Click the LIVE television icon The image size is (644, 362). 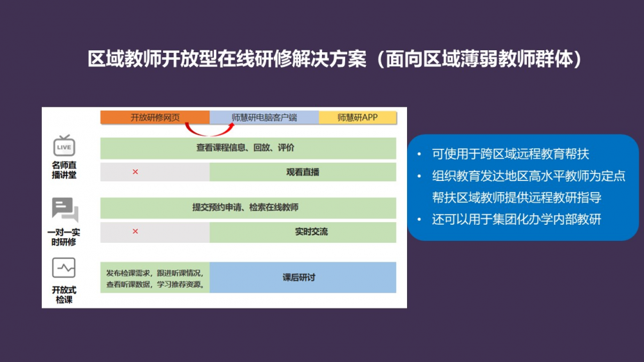64,146
